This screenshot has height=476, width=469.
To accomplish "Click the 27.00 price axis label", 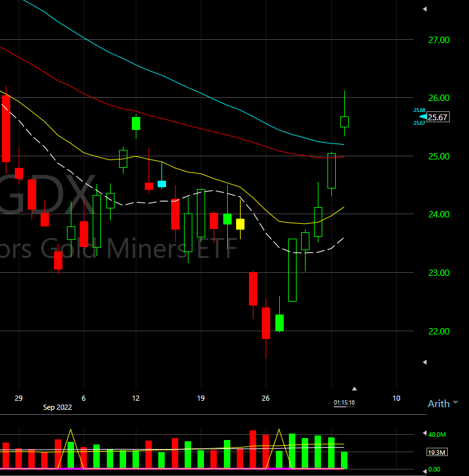I will (439, 40).
